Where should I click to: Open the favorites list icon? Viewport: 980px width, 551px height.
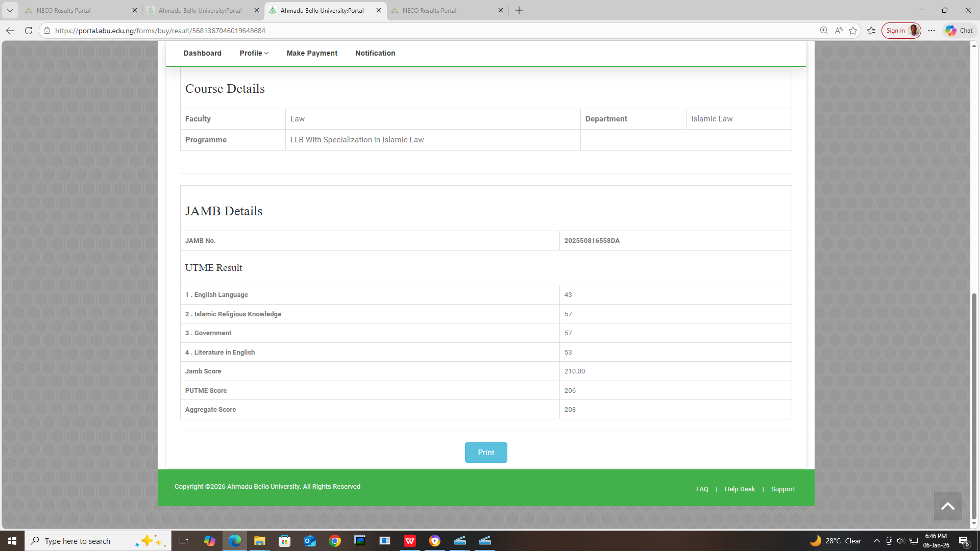tap(871, 31)
